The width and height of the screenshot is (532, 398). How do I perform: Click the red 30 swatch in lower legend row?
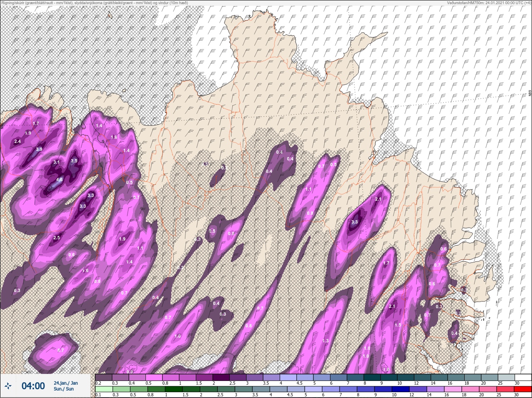[x=522, y=389]
